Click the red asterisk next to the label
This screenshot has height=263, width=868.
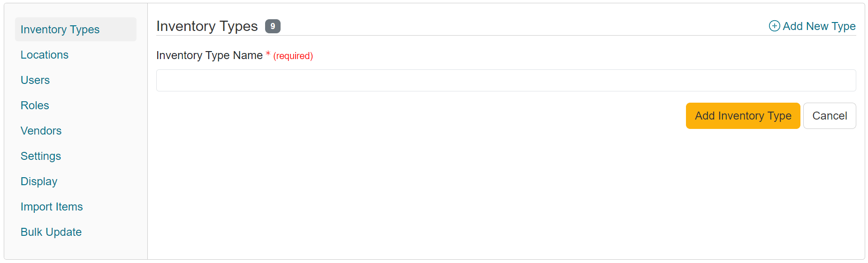pos(268,53)
